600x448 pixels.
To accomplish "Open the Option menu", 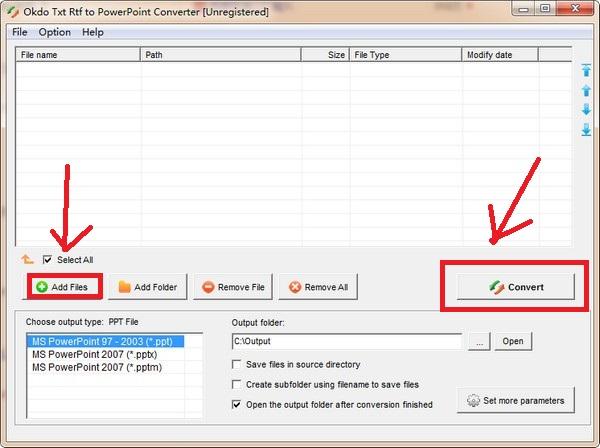I will [x=54, y=32].
